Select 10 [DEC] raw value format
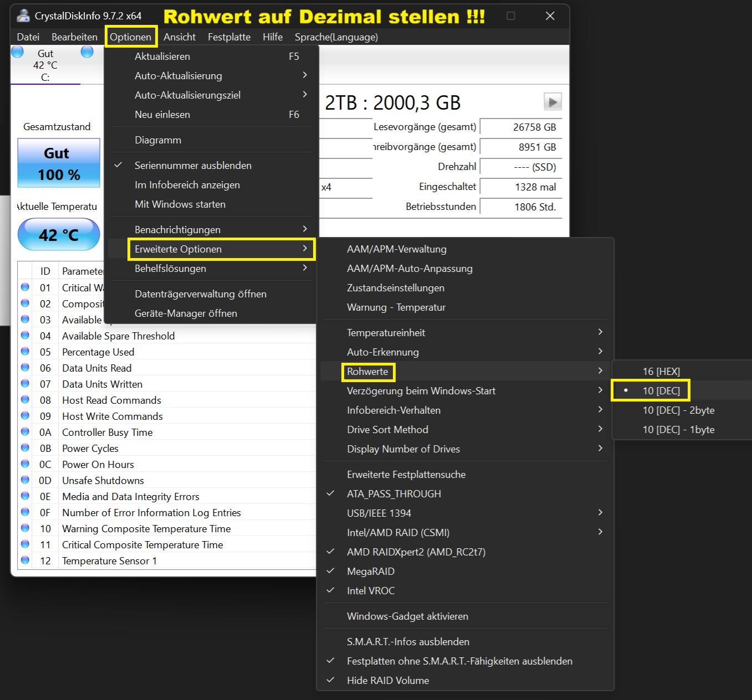Viewport: 752px width, 700px height. [683, 390]
